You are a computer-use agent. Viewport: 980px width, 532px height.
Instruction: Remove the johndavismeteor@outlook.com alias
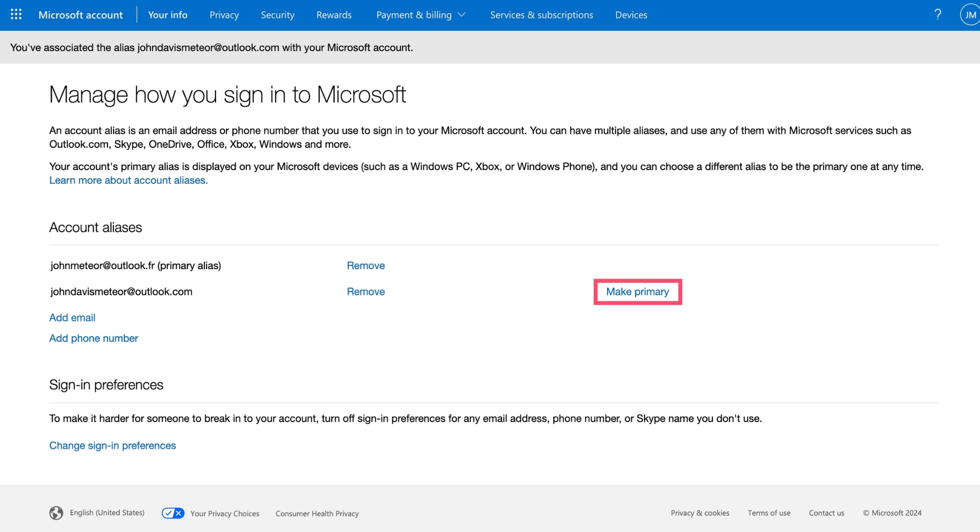coord(366,292)
